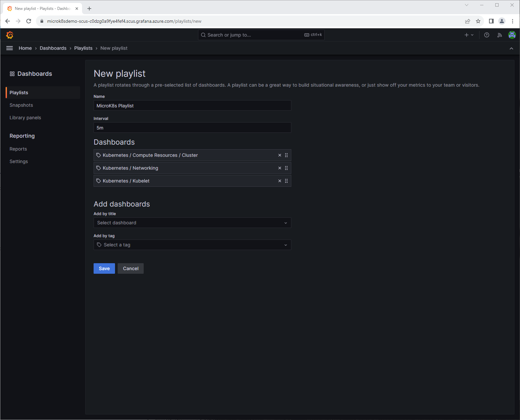Click drag handle for Kubernetes / Kubelet row

286,181
